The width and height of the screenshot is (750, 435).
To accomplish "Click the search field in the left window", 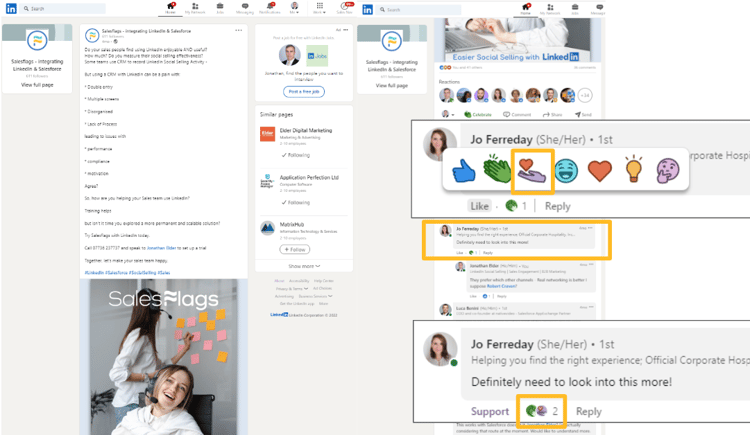I will click(x=63, y=9).
